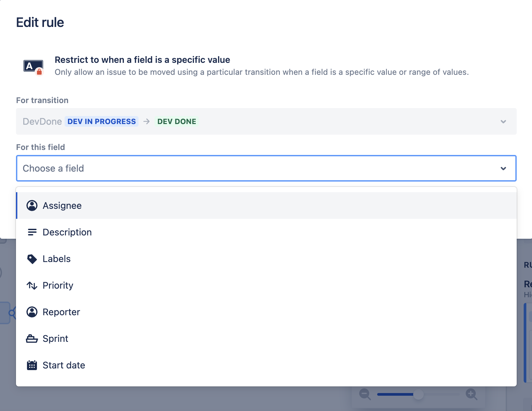
Task: Open the Choose a field dropdown
Action: (x=266, y=168)
